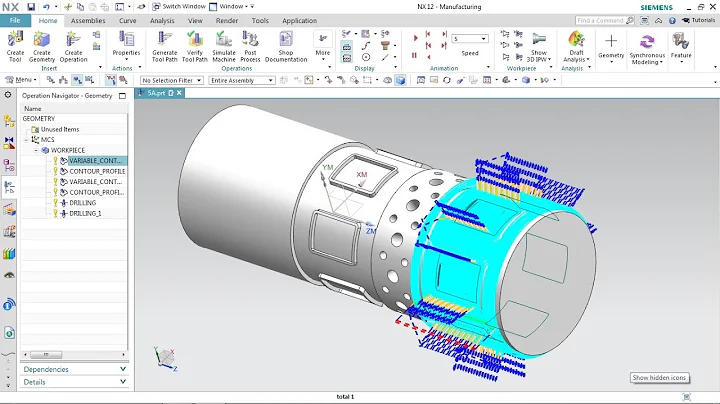Close the SA.prt document tab
Image resolution: width=720 pixels, height=404 pixels.
coord(179,93)
